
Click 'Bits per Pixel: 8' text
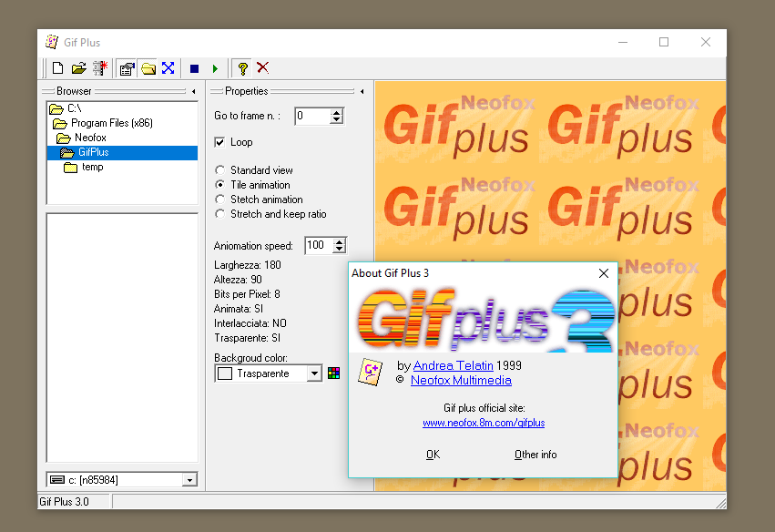pyautogui.click(x=247, y=294)
